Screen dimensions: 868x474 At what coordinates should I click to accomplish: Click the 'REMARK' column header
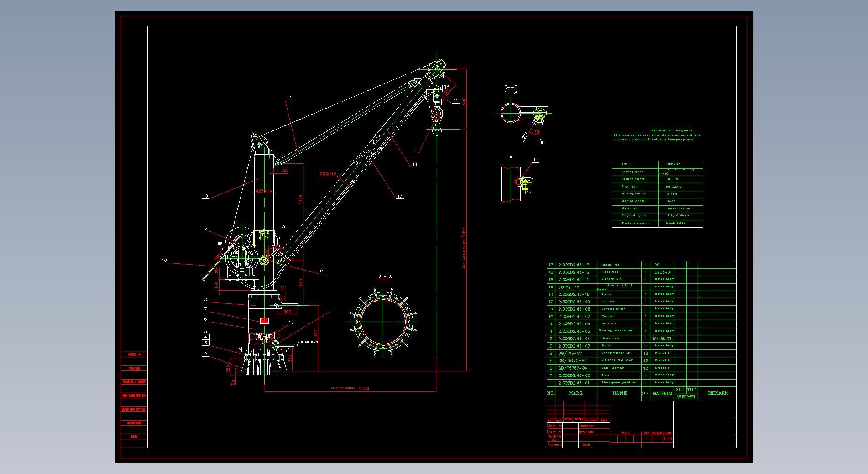point(718,393)
